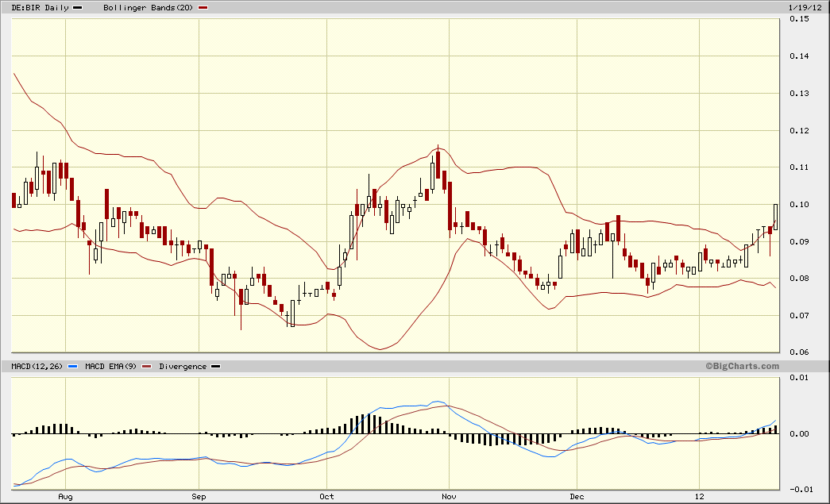Click the 0.12 price axis label
The image size is (830, 504).
click(x=799, y=130)
